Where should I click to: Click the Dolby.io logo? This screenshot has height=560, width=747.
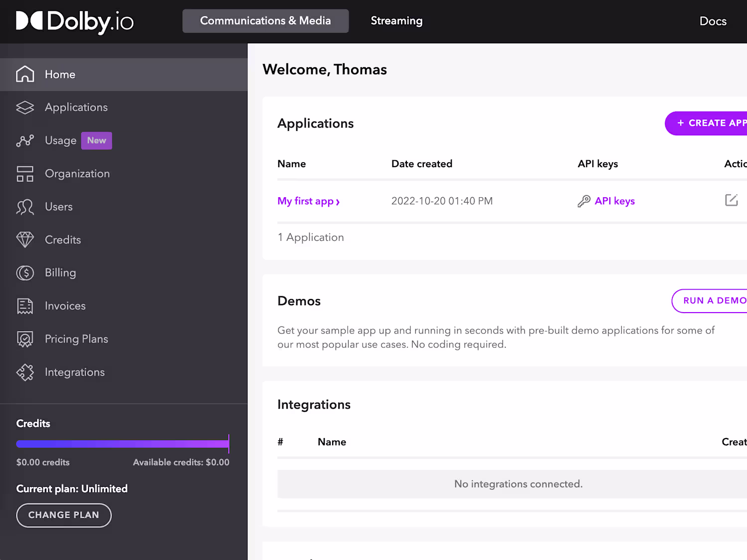pyautogui.click(x=75, y=21)
